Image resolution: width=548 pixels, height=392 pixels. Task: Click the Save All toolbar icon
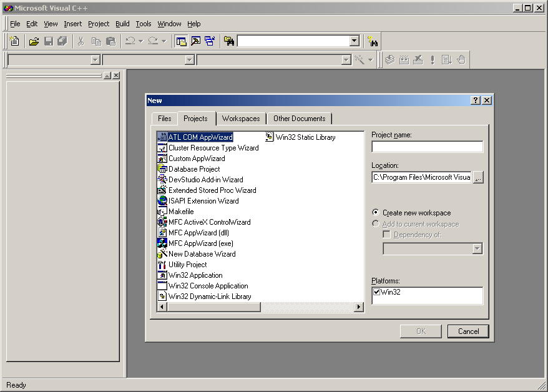[62, 42]
